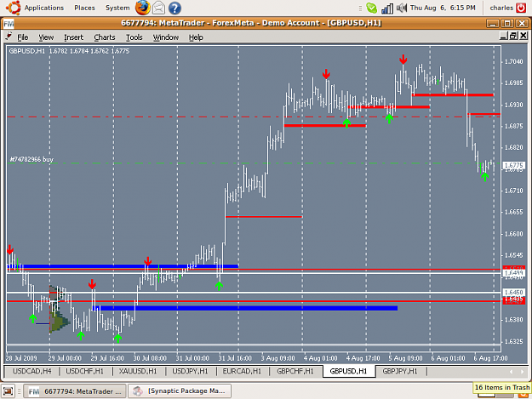Click the volume speaker tray icon

tap(402, 8)
